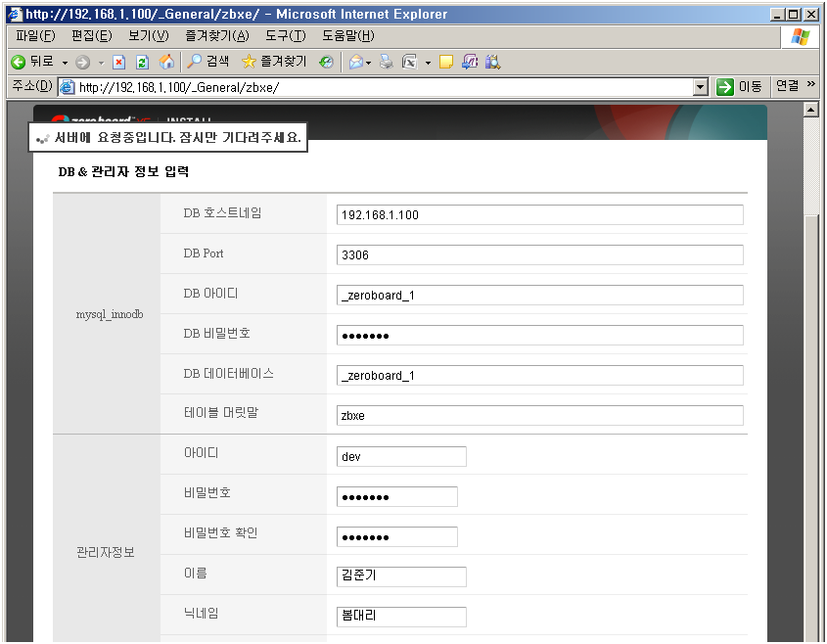This screenshot has width=827, height=644.
Task: Open the Favorites (즐겨찾기) toolbar button
Action: pyautogui.click(x=274, y=62)
